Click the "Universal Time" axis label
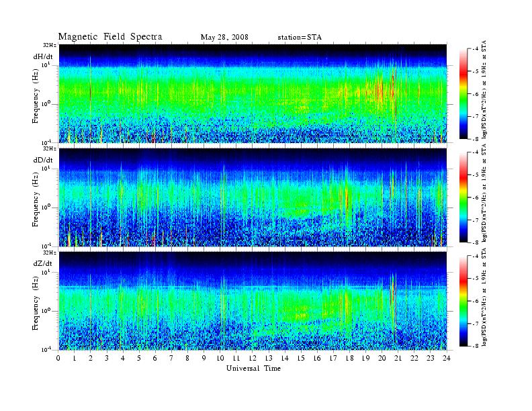 coord(253,368)
